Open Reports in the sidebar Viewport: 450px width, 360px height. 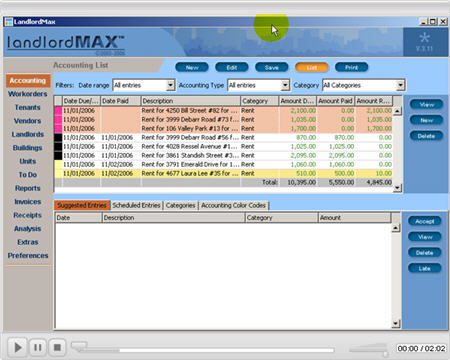coord(28,188)
